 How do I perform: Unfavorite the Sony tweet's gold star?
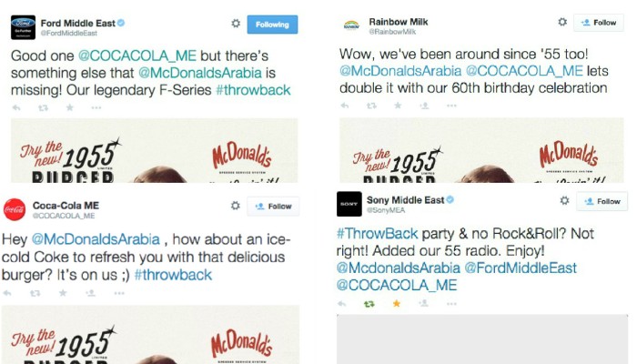[x=397, y=303]
